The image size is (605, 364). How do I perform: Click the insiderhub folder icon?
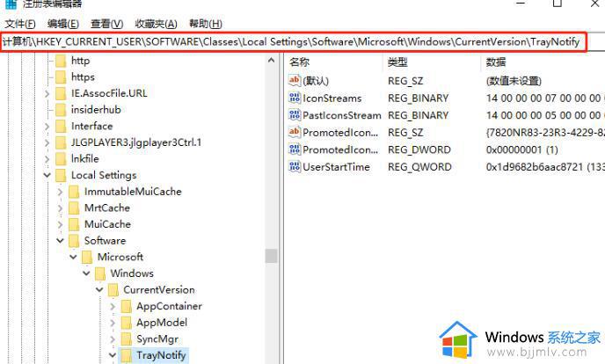click(61, 110)
